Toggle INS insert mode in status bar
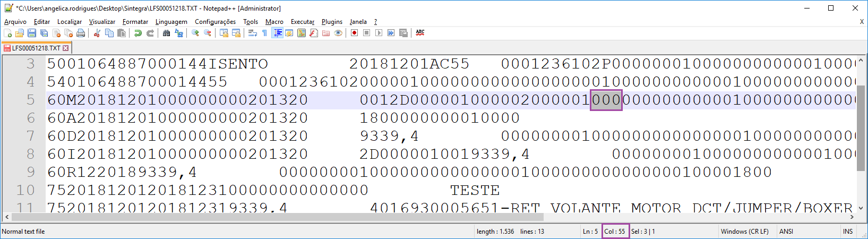This screenshot has height=239, width=868. (848, 232)
